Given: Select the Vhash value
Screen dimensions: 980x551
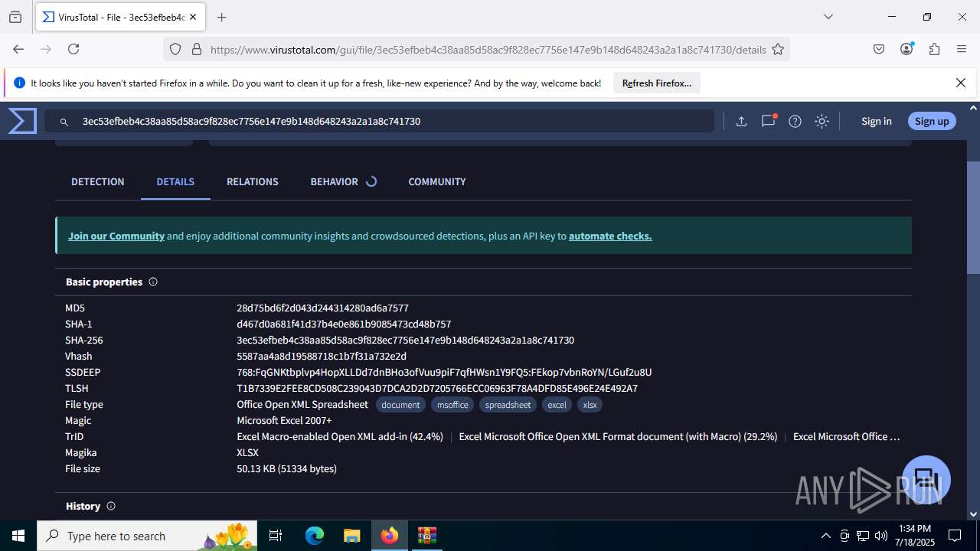Looking at the screenshot, I should [x=322, y=356].
